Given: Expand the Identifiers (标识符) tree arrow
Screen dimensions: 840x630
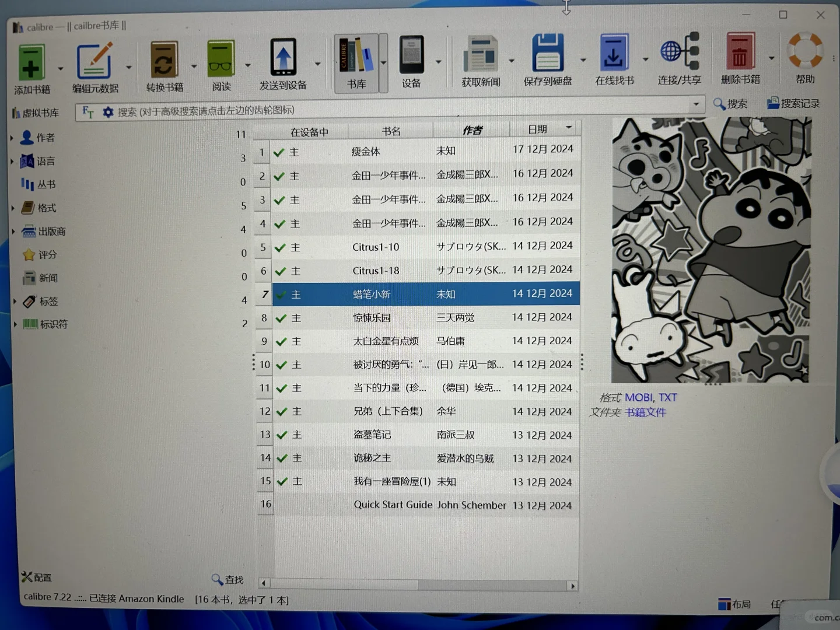Looking at the screenshot, I should click(16, 324).
